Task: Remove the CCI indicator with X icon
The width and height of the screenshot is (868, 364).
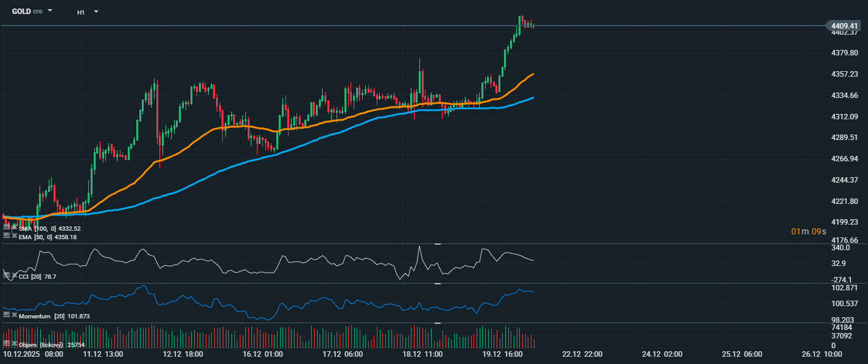Action: click(14, 276)
